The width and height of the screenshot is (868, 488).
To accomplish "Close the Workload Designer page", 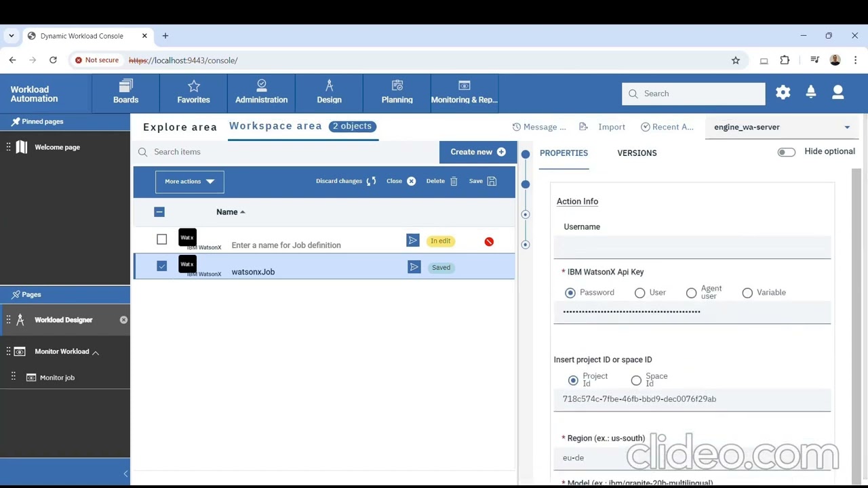I will click(x=123, y=320).
